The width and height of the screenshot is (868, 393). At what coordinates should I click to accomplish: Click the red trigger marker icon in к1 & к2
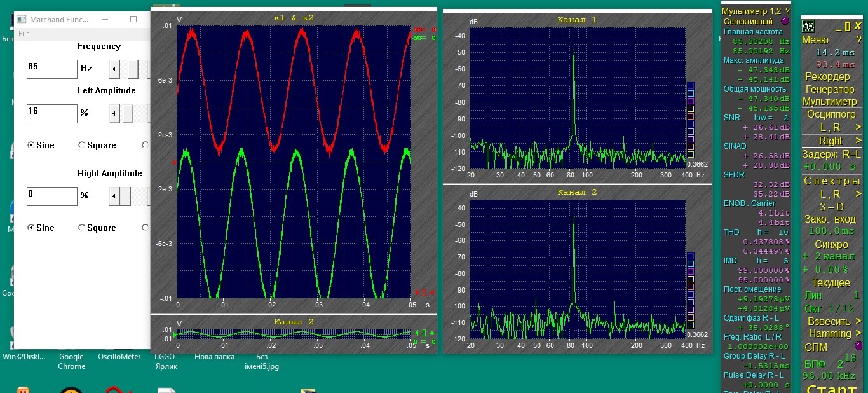coord(425,293)
